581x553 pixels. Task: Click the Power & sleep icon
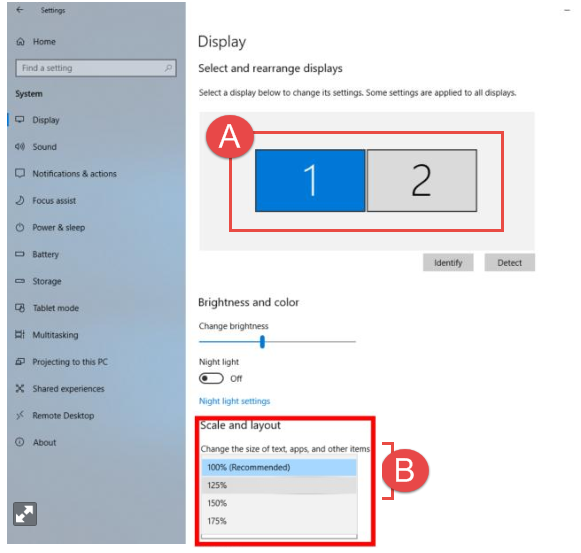point(20,227)
